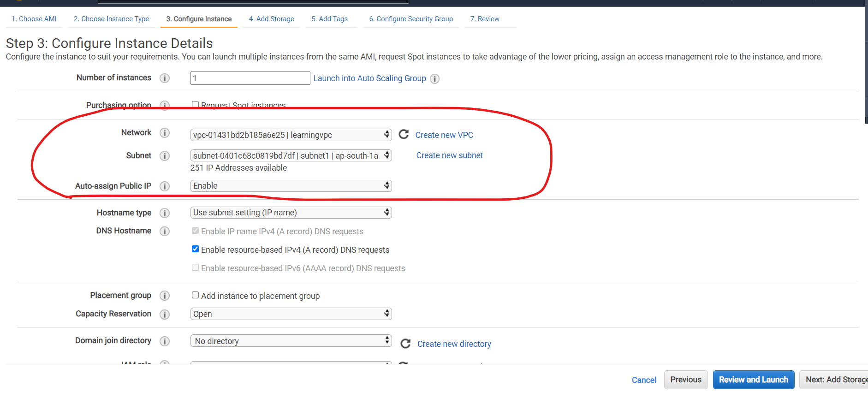This screenshot has height=398, width=868.
Task: Show info for Capacity Reservation
Action: point(165,315)
